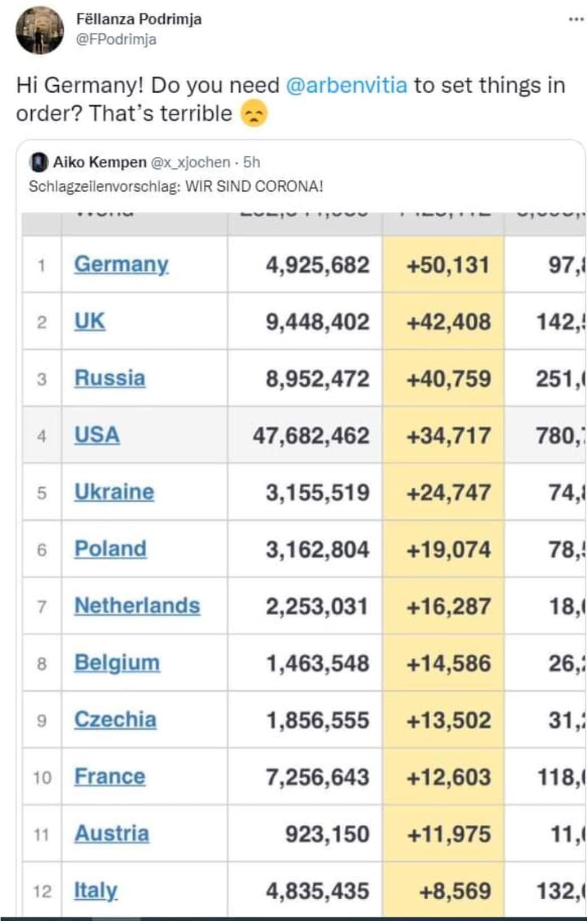Screen dimensions: 587x924
Task: Open the @FPodrimja handle
Action: [x=116, y=40]
